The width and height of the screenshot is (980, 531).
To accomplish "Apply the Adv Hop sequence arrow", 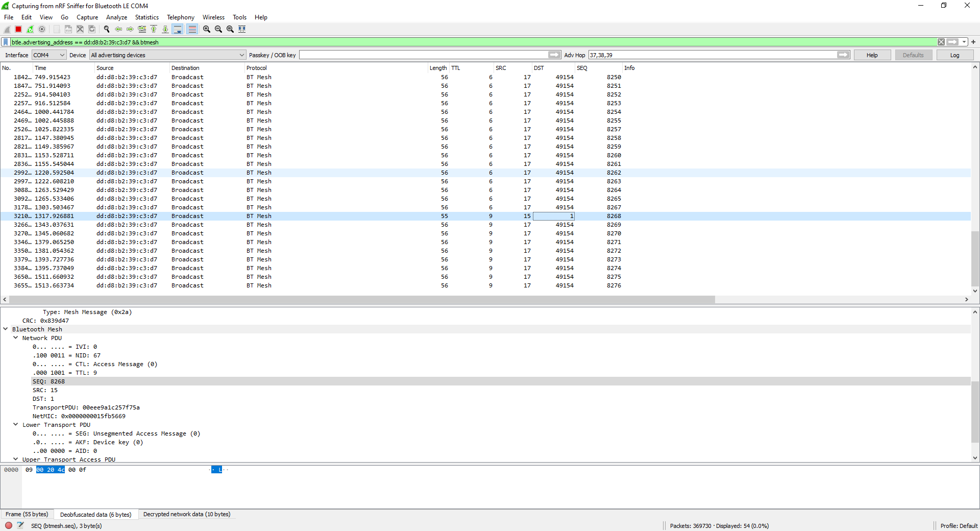I will (x=843, y=55).
